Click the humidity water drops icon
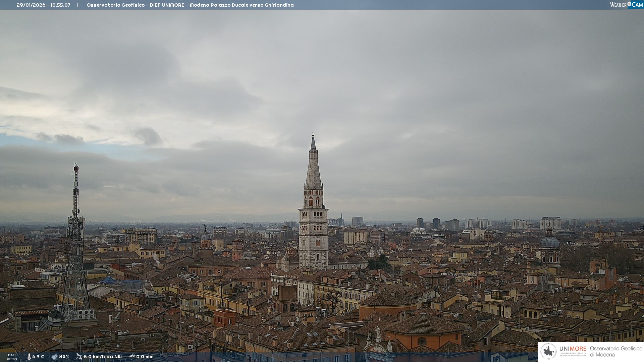 (54, 357)
